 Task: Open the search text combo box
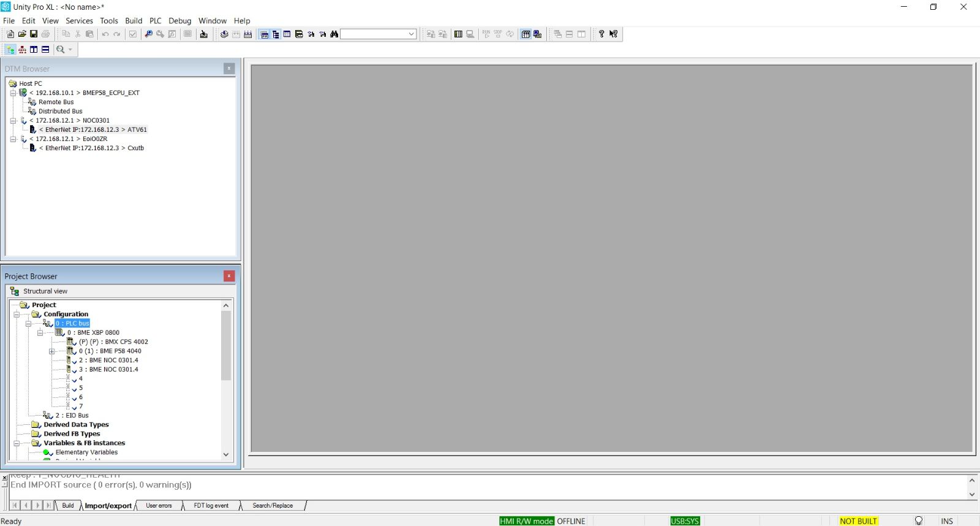coord(379,34)
